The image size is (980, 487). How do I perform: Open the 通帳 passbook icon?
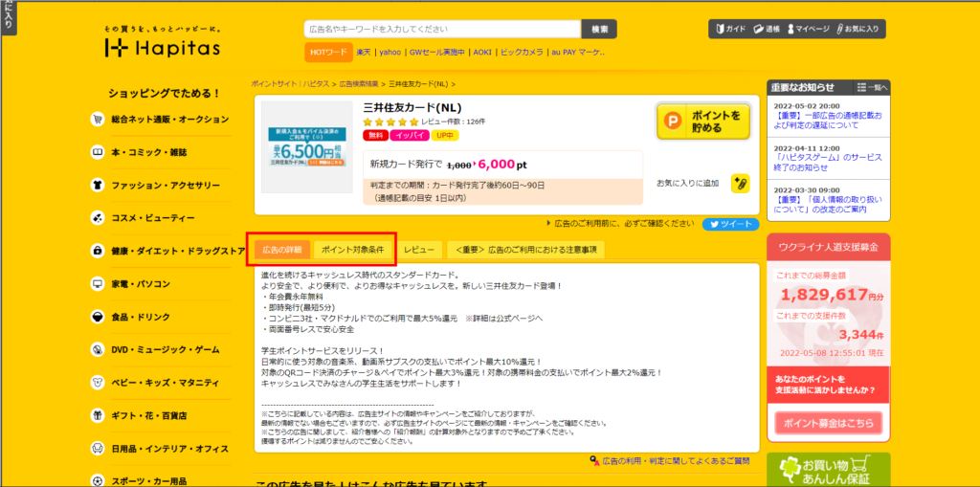point(767,29)
